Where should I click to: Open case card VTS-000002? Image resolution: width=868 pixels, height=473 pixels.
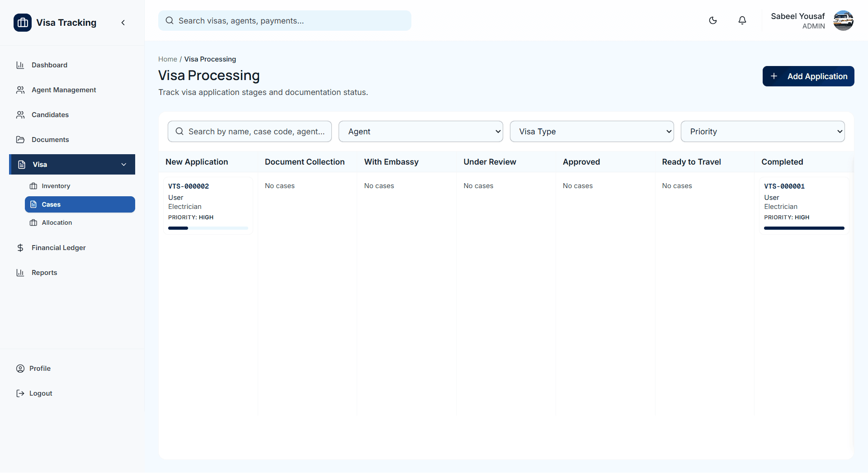[208, 206]
